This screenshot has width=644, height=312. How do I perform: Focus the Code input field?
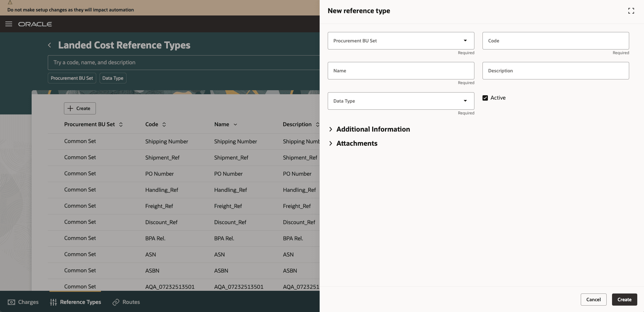tap(556, 41)
